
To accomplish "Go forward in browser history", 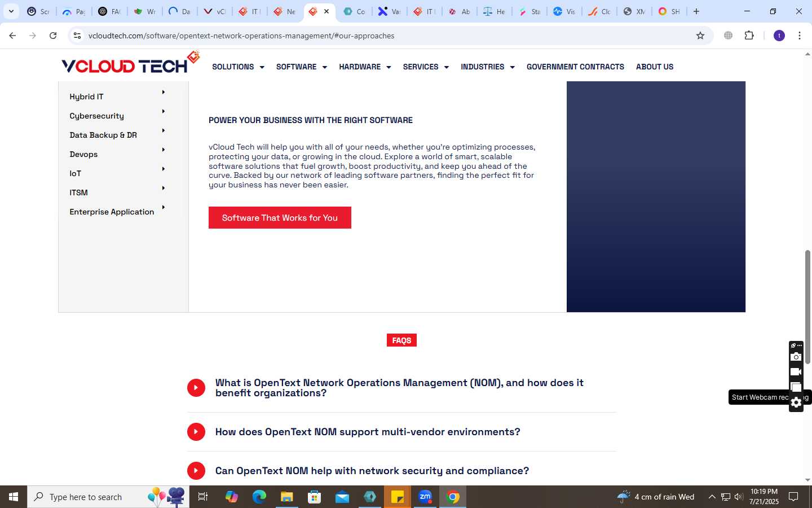I will tap(33, 36).
